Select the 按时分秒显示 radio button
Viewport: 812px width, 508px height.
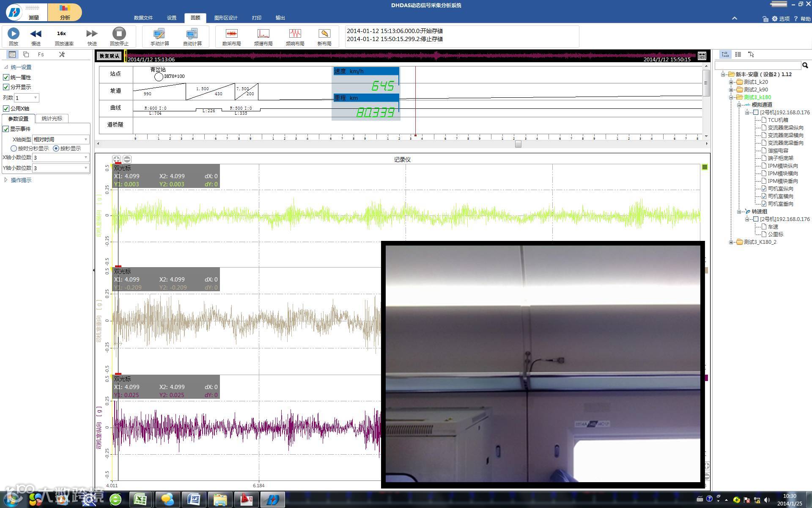pos(14,149)
